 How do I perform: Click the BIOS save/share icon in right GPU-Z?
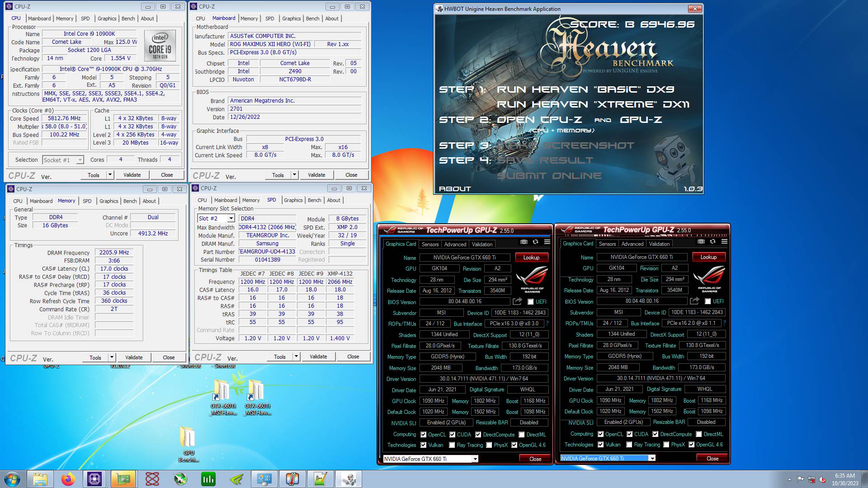(x=694, y=301)
